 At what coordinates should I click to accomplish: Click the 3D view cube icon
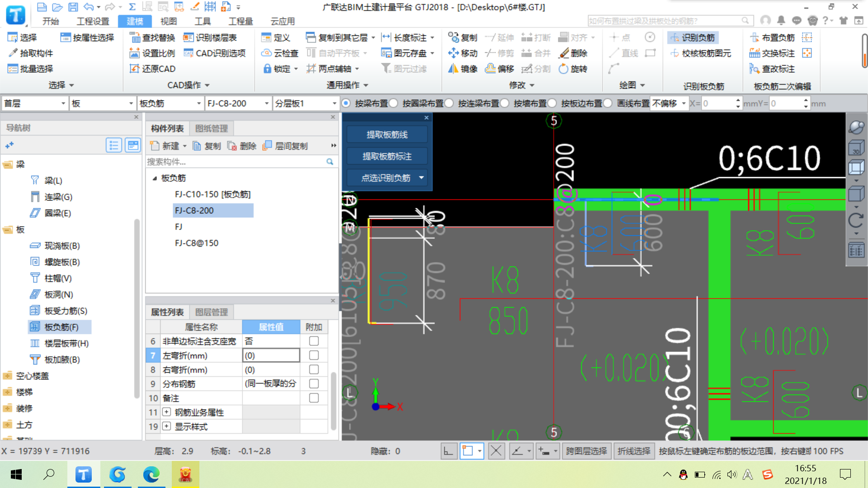(x=856, y=148)
